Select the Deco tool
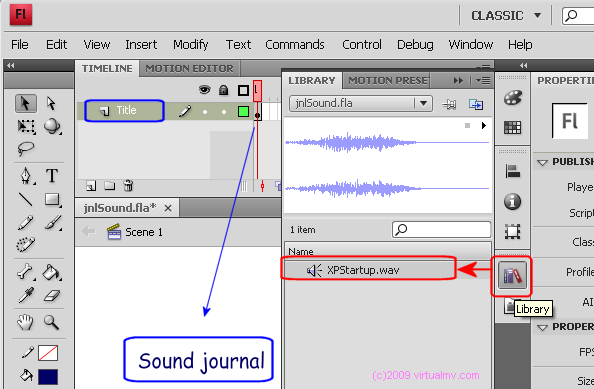The height and width of the screenshot is (389, 594). (x=26, y=245)
